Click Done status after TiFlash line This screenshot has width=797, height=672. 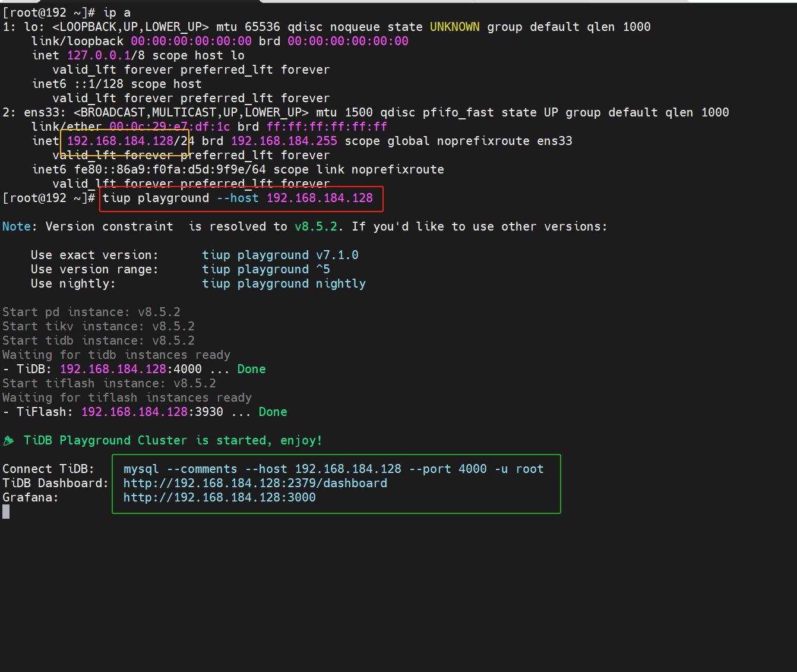point(273,412)
